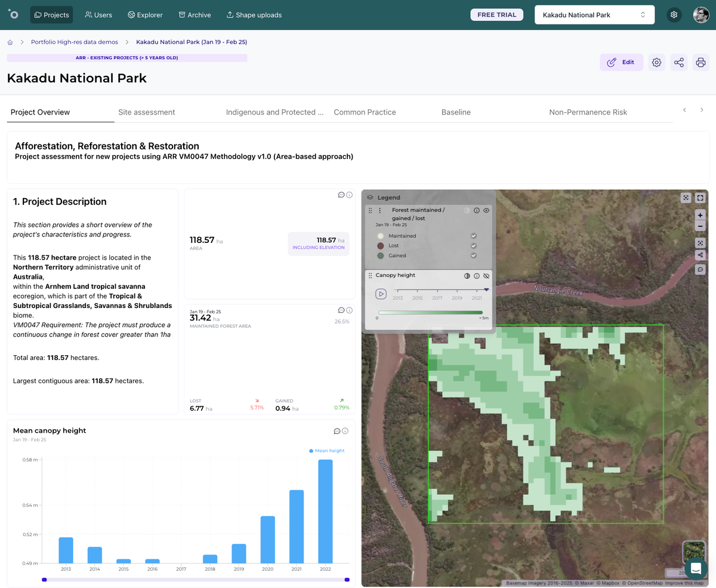Enter fullscreen map mode

(x=700, y=198)
